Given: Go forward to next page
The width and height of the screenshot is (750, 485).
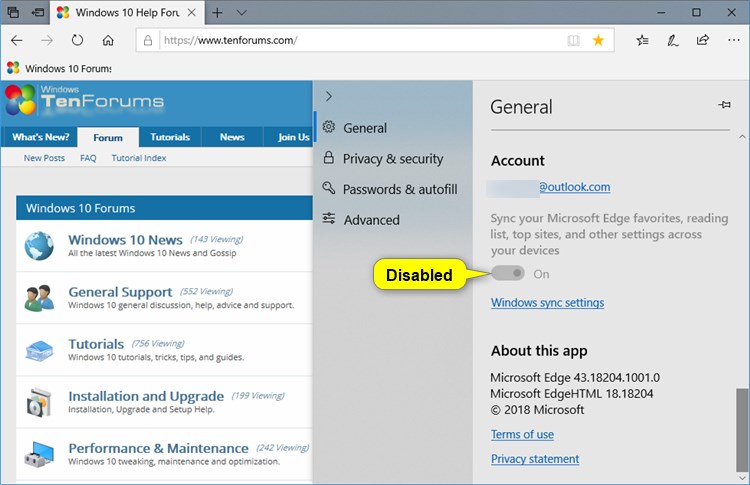Looking at the screenshot, I should click(47, 41).
